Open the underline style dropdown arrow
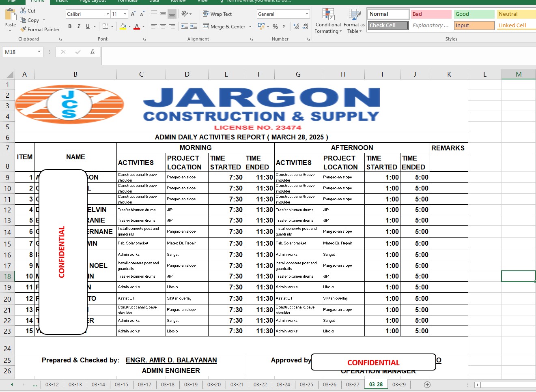Viewport: 536px width, 392px height. click(x=95, y=26)
